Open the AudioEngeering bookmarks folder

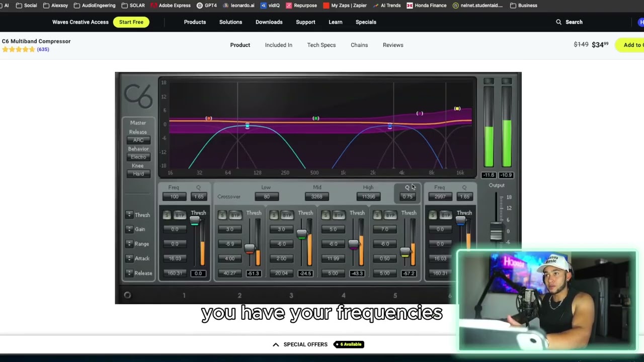click(x=94, y=6)
